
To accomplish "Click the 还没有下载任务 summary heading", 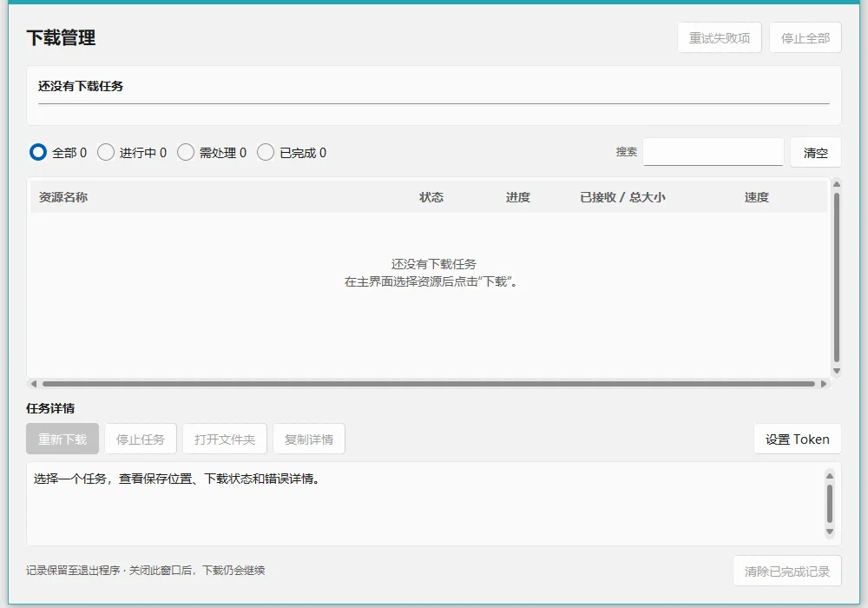I will (80, 86).
